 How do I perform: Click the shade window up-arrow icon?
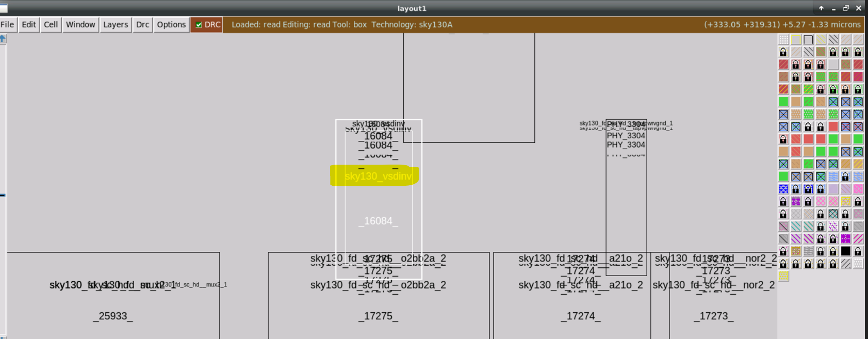pyautogui.click(x=821, y=8)
